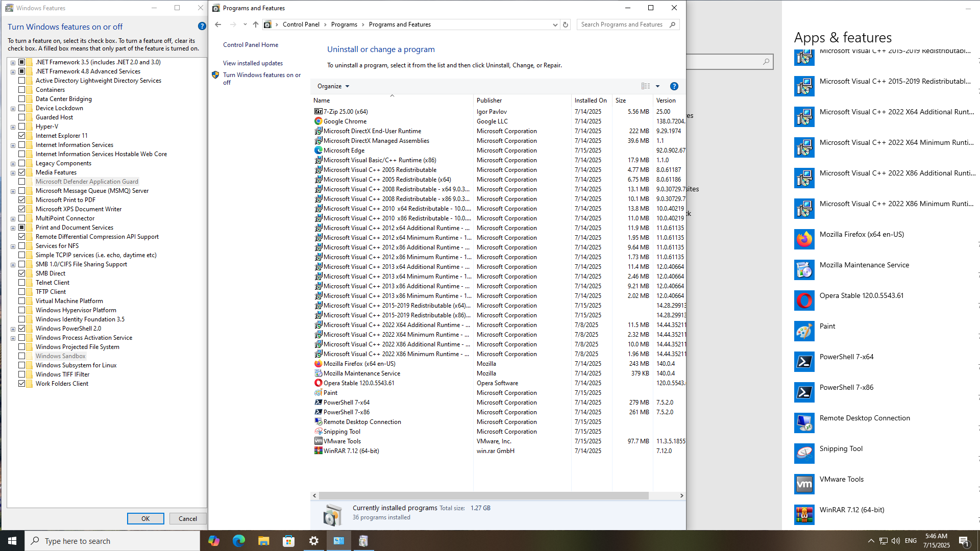Refresh the Programs and Features address bar
The image size is (980, 551).
[x=565, y=24]
